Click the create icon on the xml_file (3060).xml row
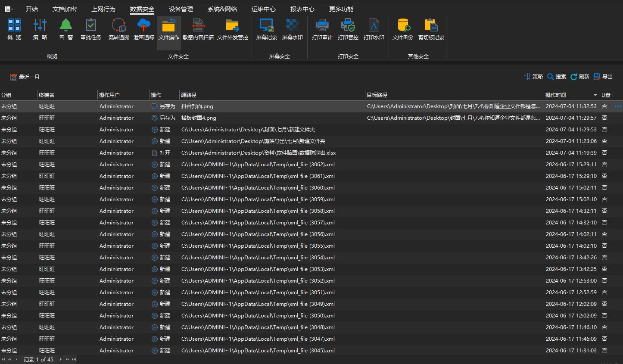The height and width of the screenshot is (364, 623). point(154,187)
